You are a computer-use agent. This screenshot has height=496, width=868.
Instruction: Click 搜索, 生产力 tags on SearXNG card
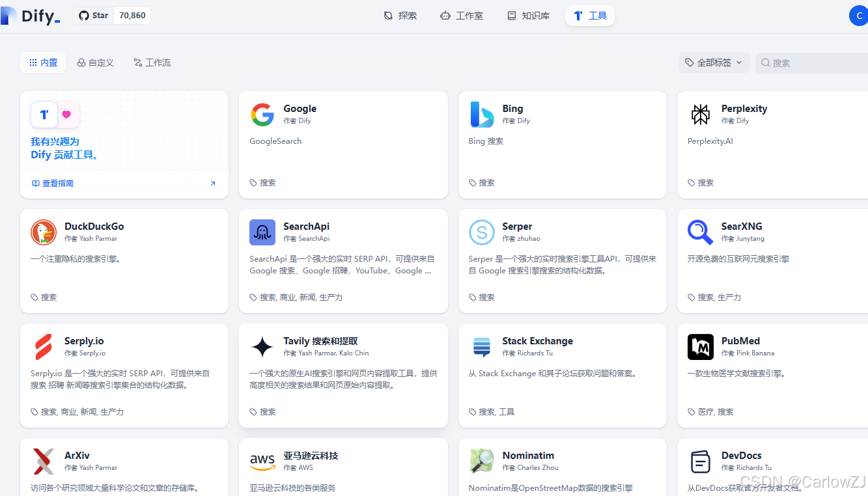tap(720, 297)
